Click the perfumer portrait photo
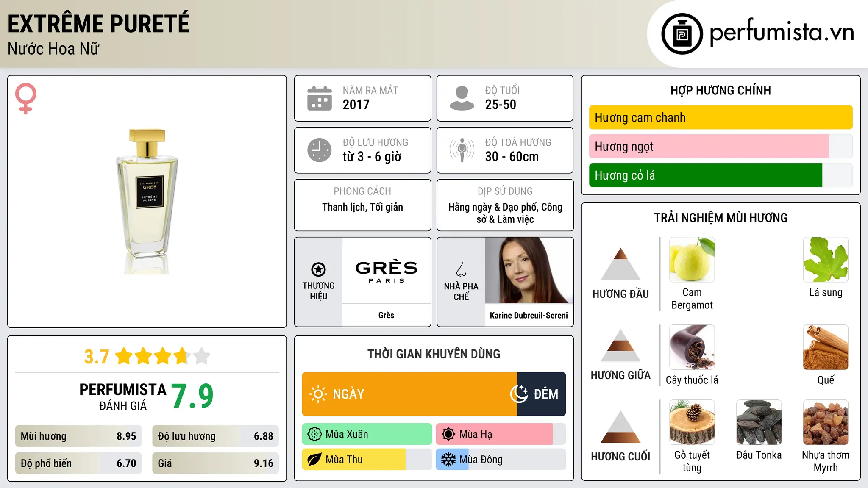The width and height of the screenshot is (868, 488). point(529,270)
